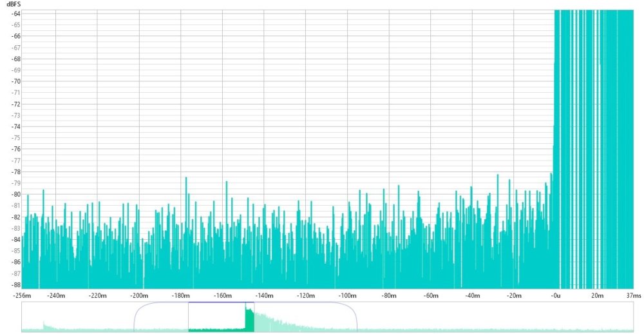Click the -71 value on vertical axis
Viewport: 644px width, 334px height.
pyautogui.click(x=15, y=93)
